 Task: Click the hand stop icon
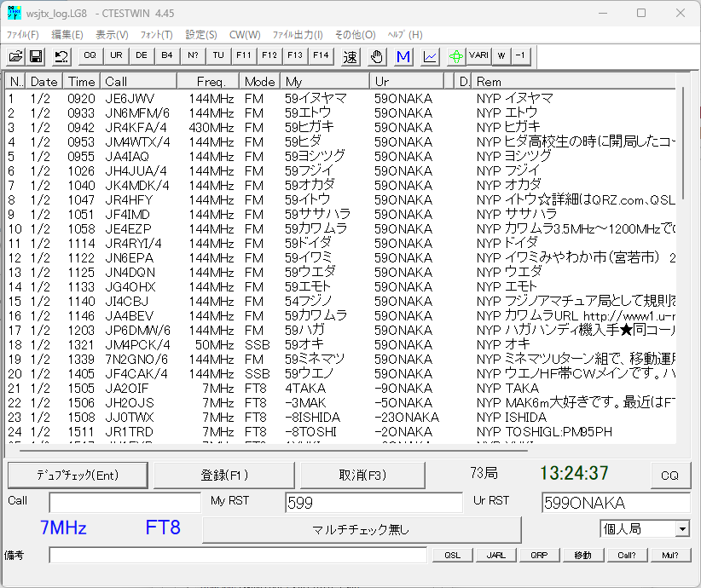coord(377,56)
